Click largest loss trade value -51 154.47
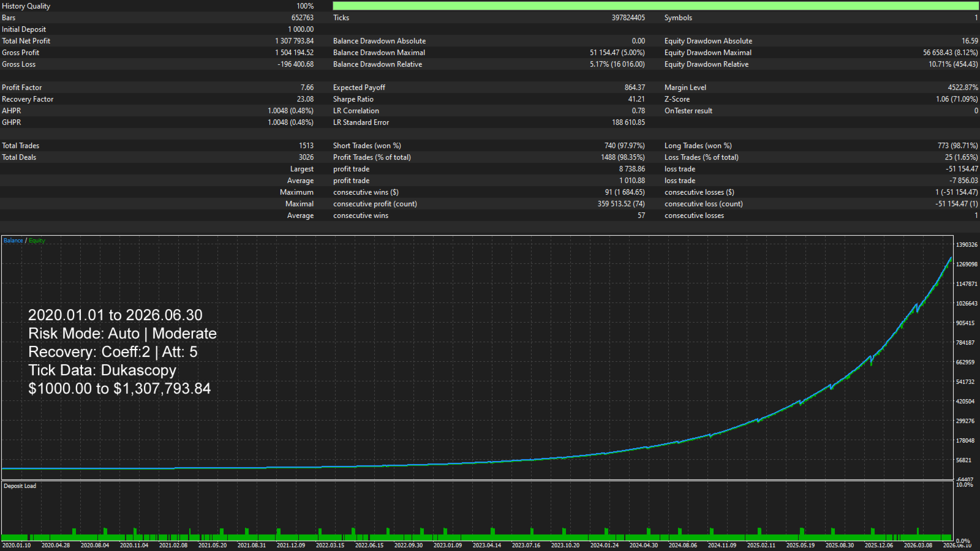This screenshot has width=980, height=551. coord(962,169)
